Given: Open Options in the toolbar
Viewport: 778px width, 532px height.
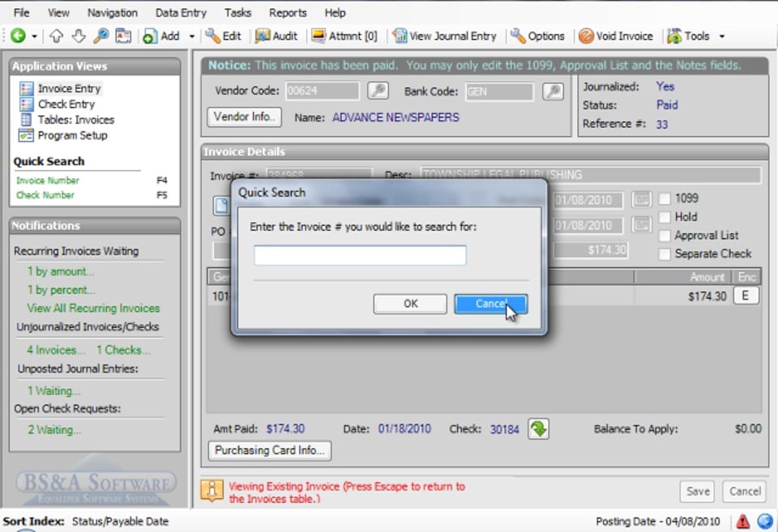Looking at the screenshot, I should pos(538,36).
